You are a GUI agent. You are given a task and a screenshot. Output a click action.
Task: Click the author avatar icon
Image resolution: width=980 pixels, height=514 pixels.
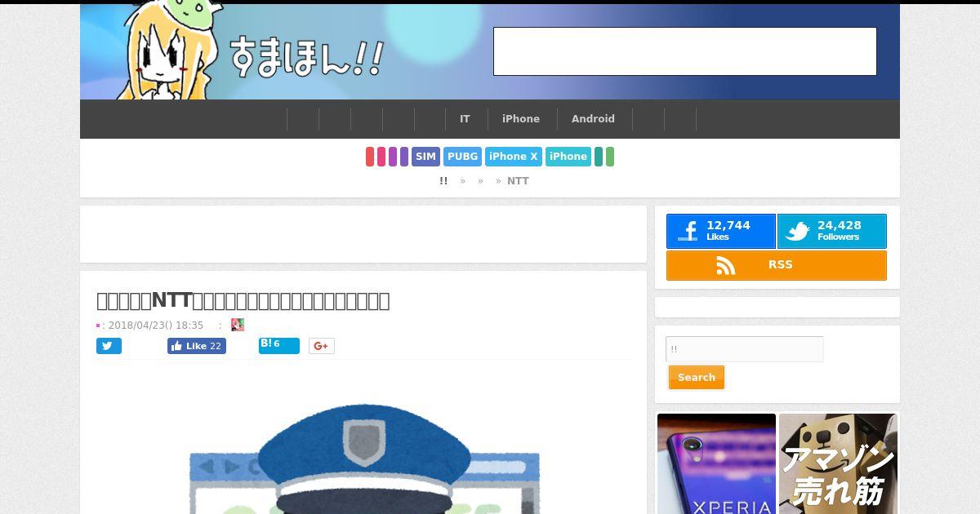click(x=238, y=325)
